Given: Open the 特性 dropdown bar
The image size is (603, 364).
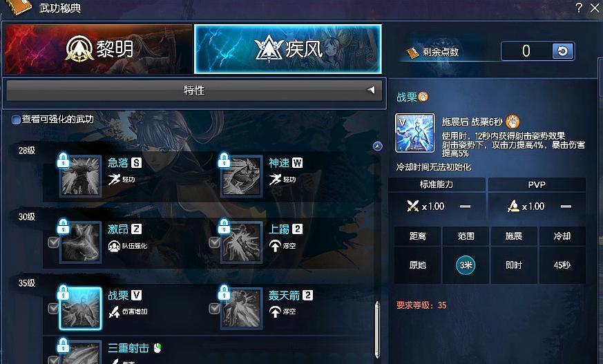Looking at the screenshot, I should (x=194, y=90).
